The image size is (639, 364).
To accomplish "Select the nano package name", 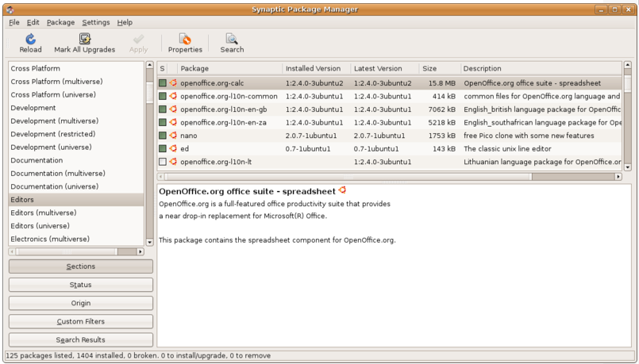I will [189, 136].
